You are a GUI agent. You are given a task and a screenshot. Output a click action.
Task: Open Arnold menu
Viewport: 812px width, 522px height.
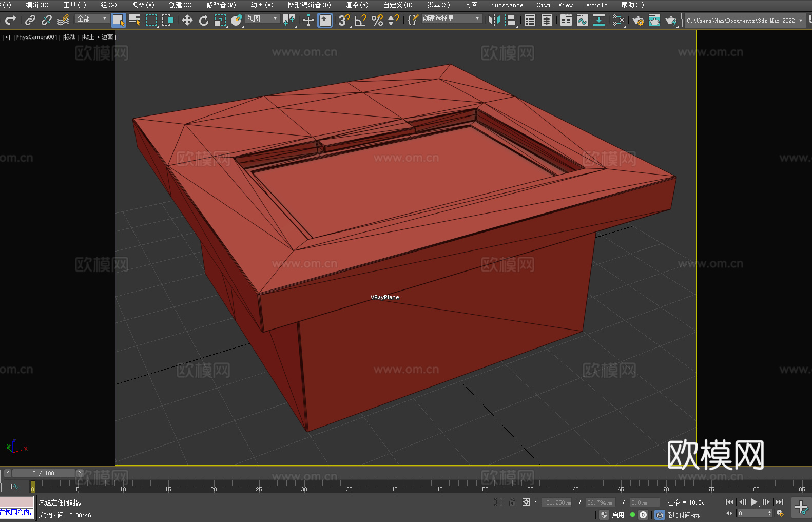coord(597,5)
